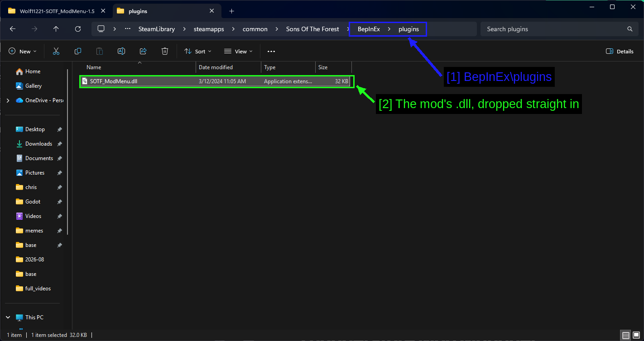The image size is (644, 341).
Task: Refresh the plugins folder view
Action: (x=78, y=29)
